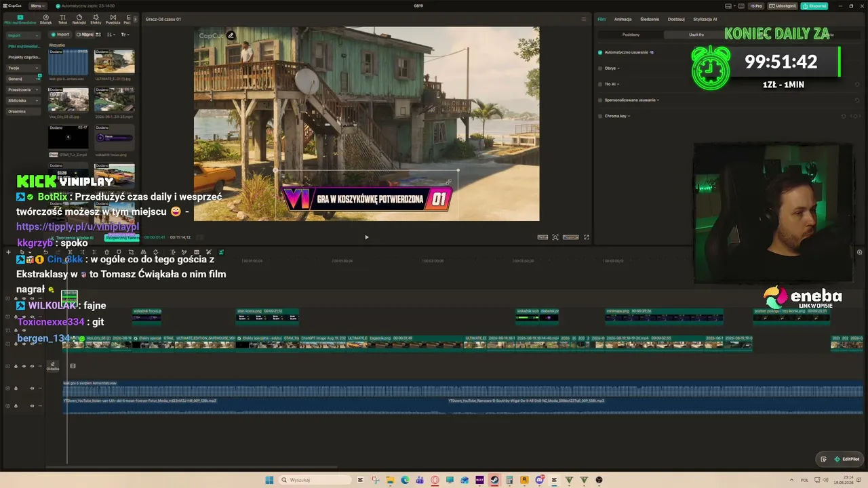Screen dimensions: 868x488
Task: Select the Usuń tło sub-tab
Action: tap(696, 35)
